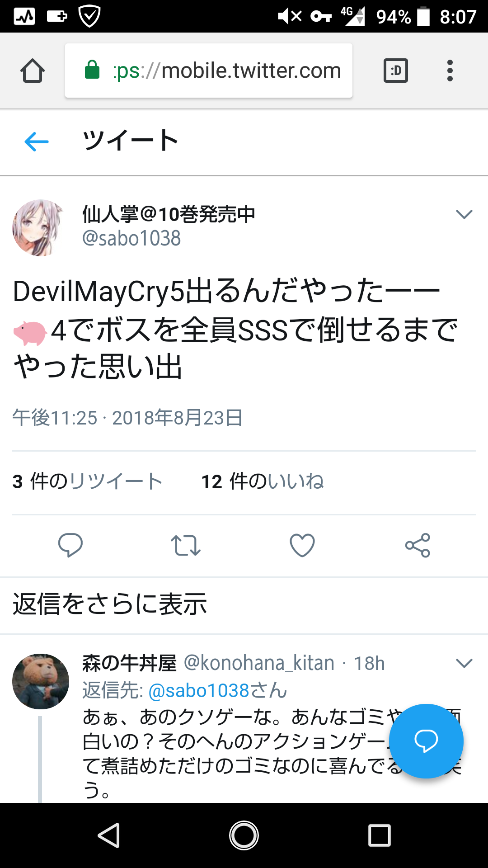Expand options chevron on sabo1038's tweet

point(464,214)
